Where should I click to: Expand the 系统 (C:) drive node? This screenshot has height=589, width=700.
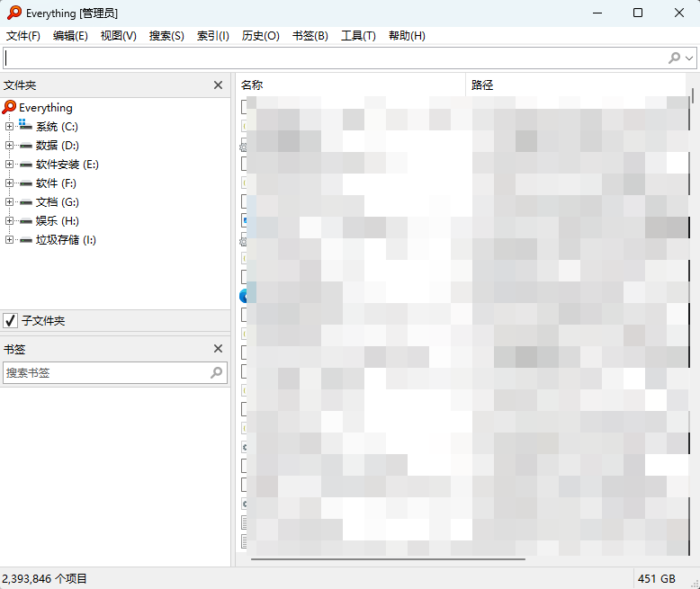(9, 127)
